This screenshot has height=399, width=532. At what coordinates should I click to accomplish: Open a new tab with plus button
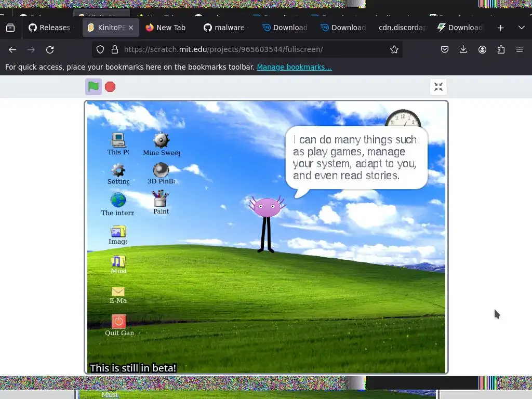coord(500,28)
